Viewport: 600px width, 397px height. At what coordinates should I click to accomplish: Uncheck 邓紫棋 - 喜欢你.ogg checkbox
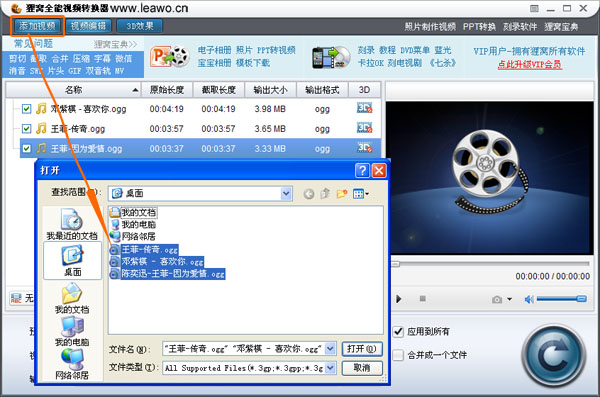[26, 109]
